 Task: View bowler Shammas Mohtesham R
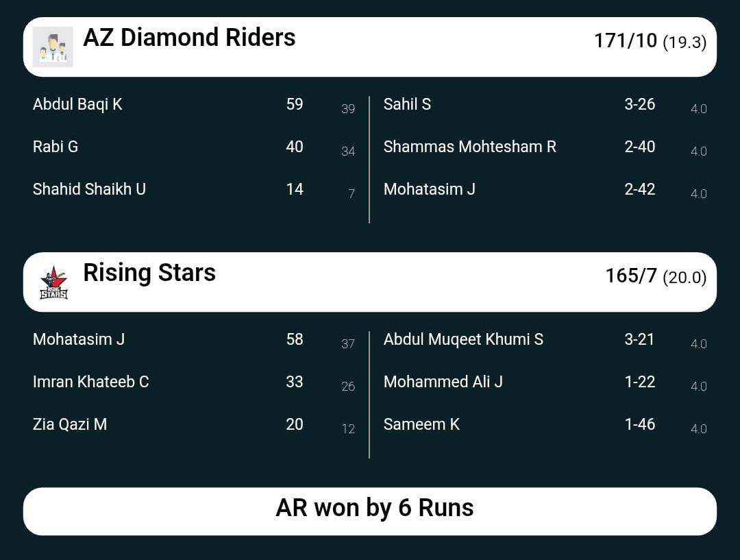469,147
